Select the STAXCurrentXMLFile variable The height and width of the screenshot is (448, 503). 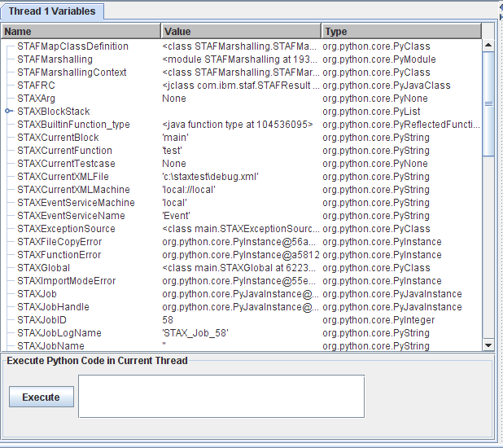click(x=63, y=177)
